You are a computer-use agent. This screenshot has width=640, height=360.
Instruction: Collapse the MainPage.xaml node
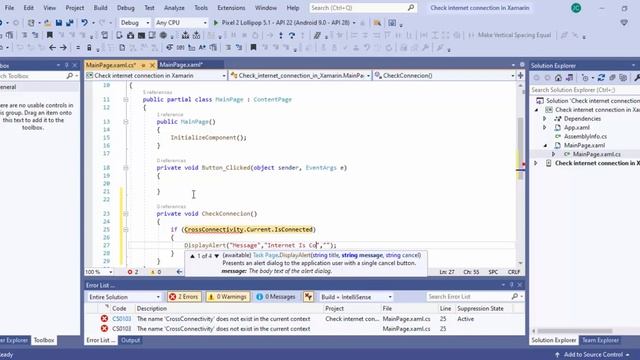(x=545, y=146)
